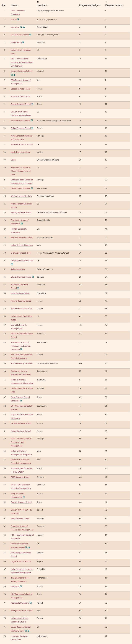Viewport: 132px width, 644px height.
Task: Click the profile icon next to Insead
Action: (x=18, y=20)
